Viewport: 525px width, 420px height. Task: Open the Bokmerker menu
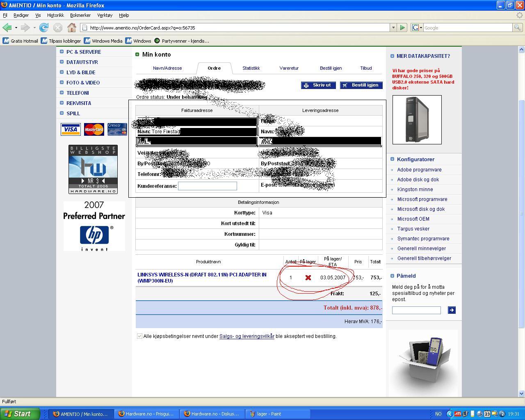(x=80, y=15)
